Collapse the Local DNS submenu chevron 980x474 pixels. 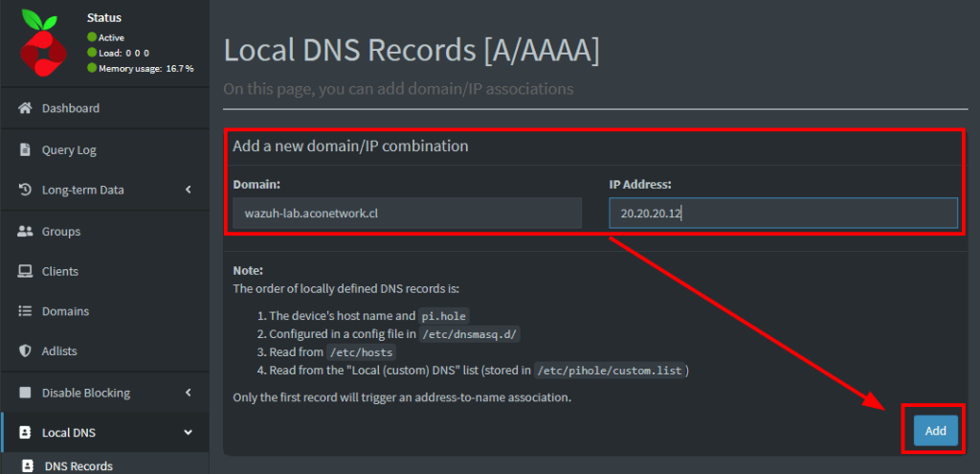click(188, 433)
